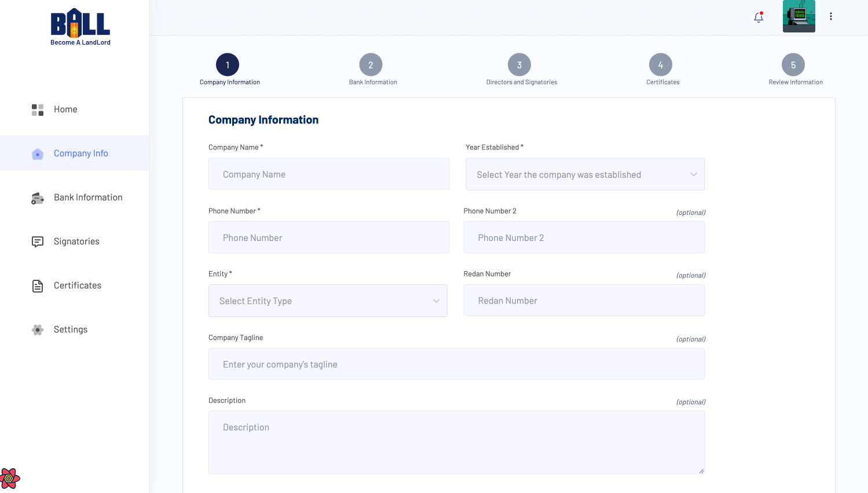Go to step 5 Review Information
The width and height of the screenshot is (868, 493).
pyautogui.click(x=793, y=65)
